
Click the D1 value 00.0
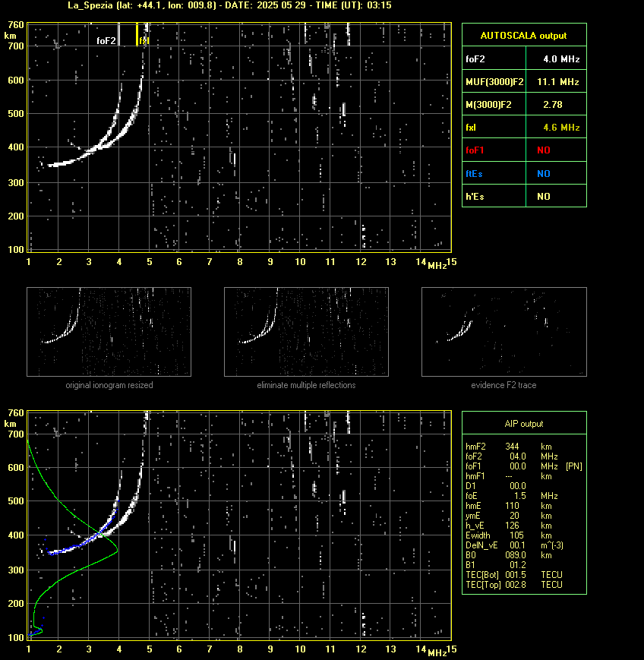click(518, 486)
